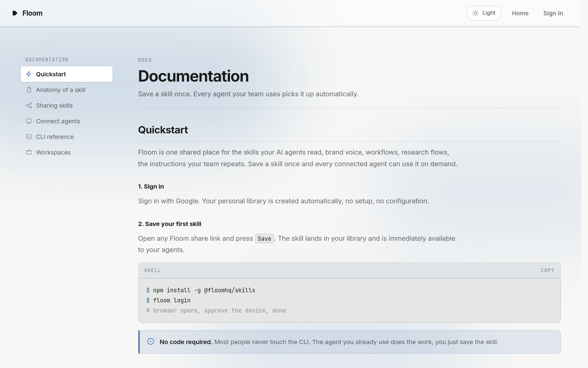
Task: Open the Connect agents page
Action: coord(66,121)
